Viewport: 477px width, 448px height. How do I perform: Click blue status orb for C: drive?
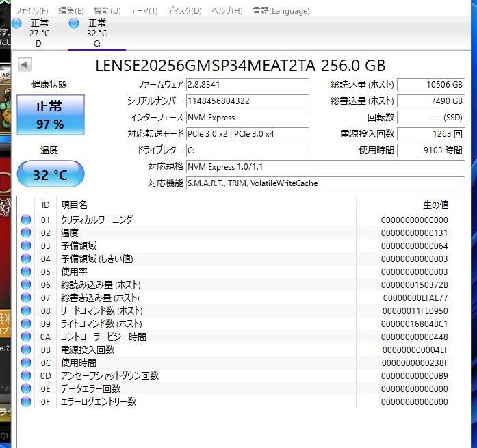(74, 23)
